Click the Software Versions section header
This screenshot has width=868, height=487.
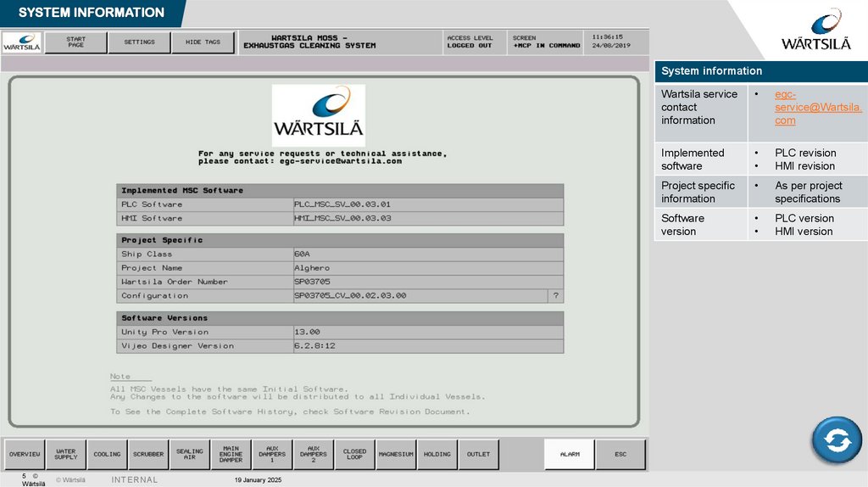tap(340, 318)
